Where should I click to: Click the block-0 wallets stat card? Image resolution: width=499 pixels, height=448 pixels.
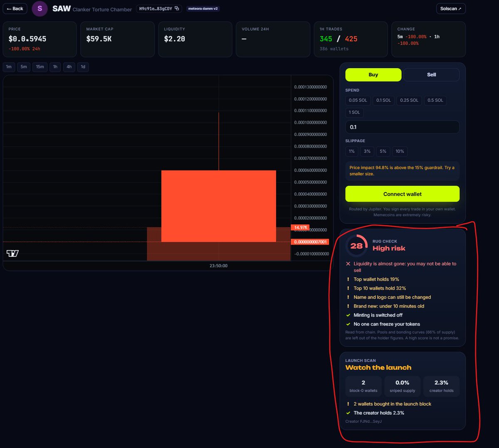[x=363, y=386]
